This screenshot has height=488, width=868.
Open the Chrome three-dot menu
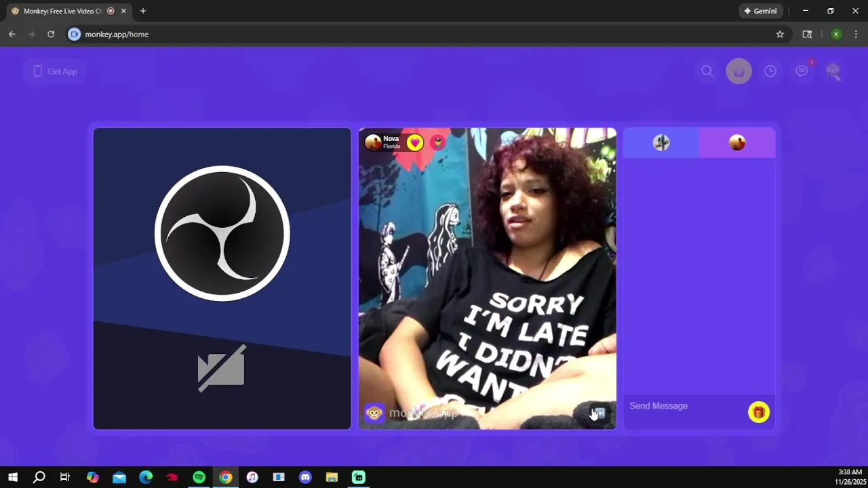click(856, 34)
